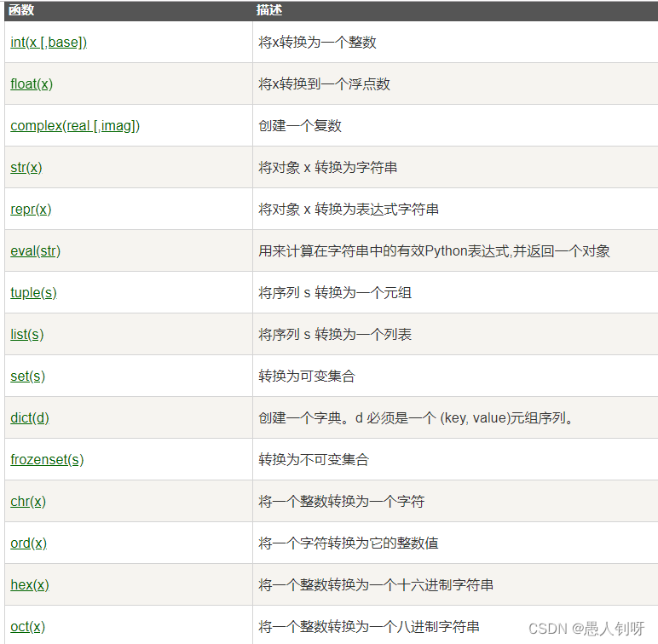Open the eval(str) function link
Image resolution: width=658 pixels, height=644 pixels.
[36, 250]
